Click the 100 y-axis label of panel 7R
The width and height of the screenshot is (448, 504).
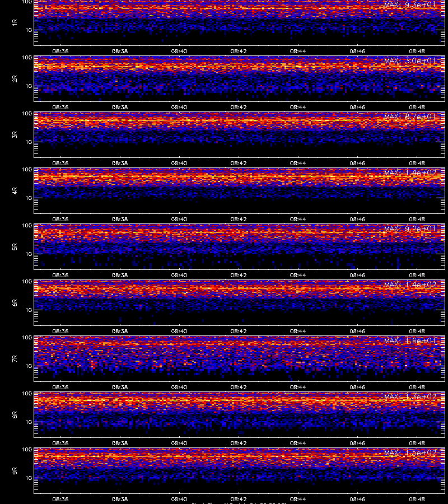27,338
